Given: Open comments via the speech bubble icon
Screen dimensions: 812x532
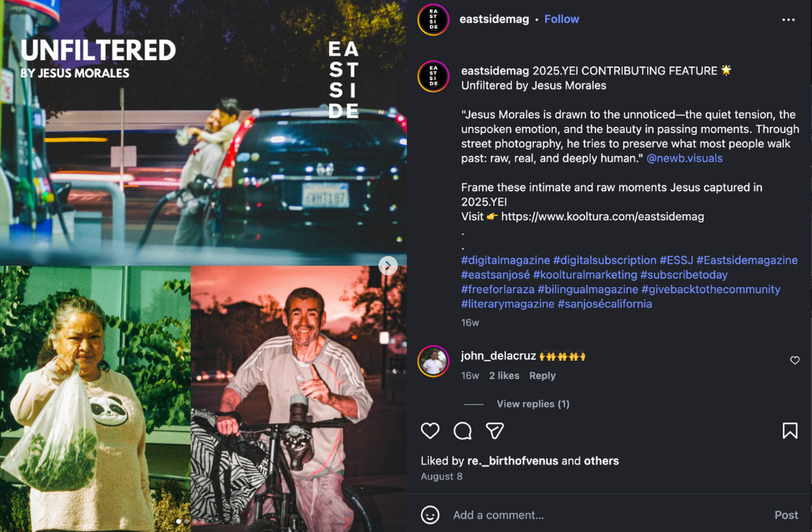Looking at the screenshot, I should pos(462,431).
